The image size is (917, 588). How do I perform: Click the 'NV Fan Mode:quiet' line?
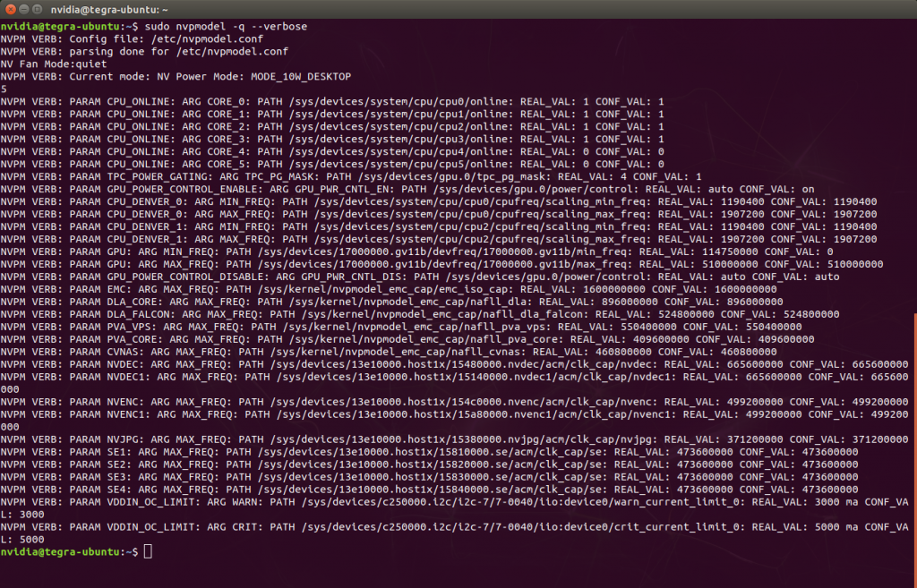pyautogui.click(x=54, y=64)
